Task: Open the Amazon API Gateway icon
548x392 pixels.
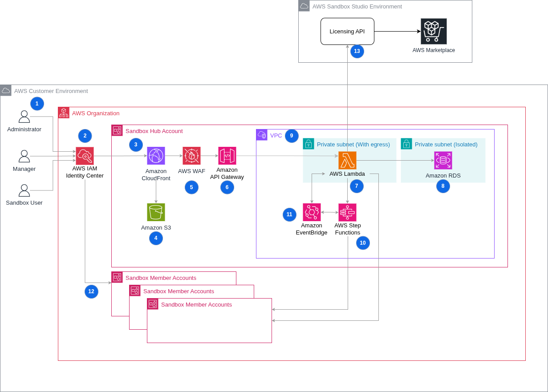Action: click(227, 156)
